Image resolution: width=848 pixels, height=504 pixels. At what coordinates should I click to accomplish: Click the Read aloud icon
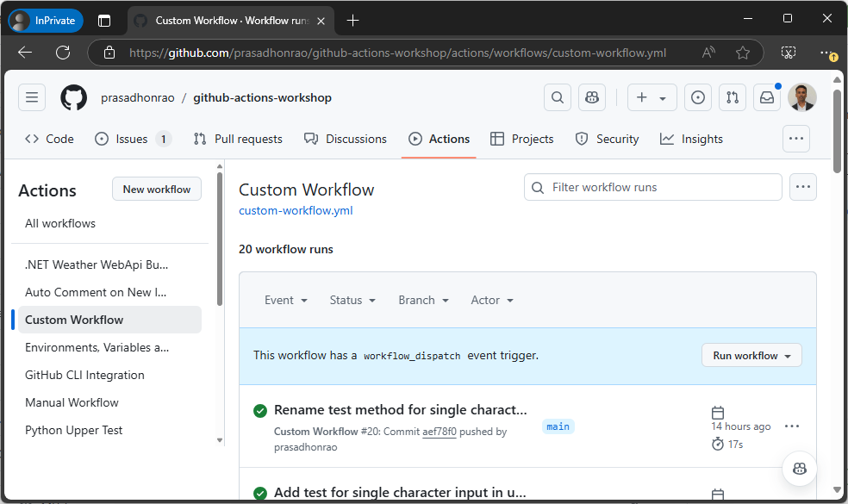pos(708,53)
